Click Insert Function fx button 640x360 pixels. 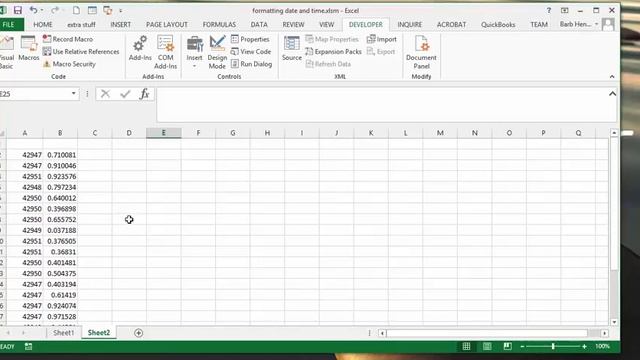(x=144, y=94)
